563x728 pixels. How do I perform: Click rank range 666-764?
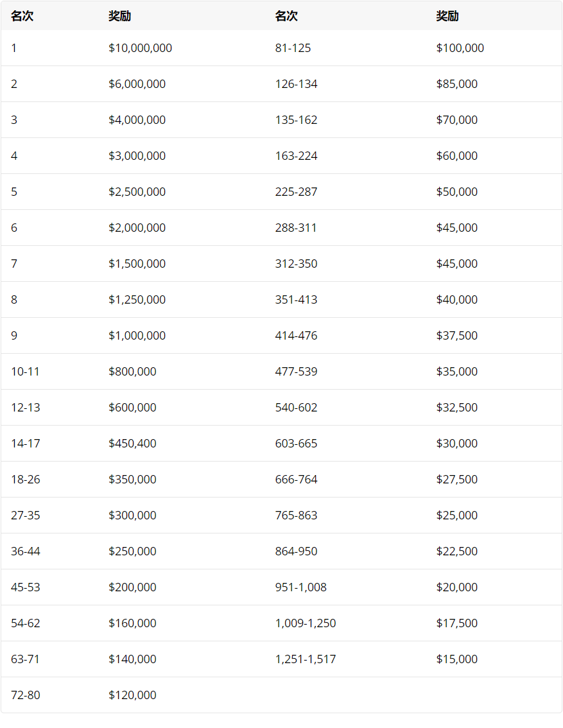(296, 480)
